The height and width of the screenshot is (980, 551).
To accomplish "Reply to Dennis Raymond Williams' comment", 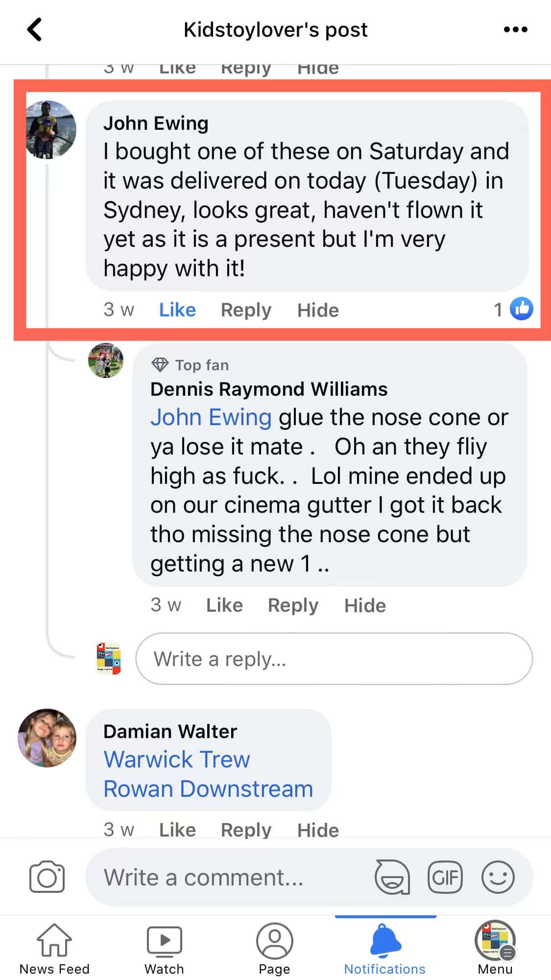I will tap(293, 605).
